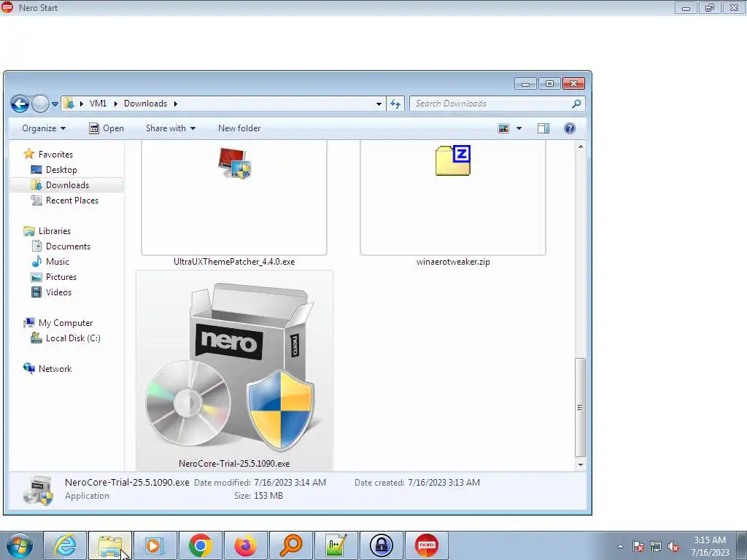Switch to Nero from the taskbar
Screen dimensions: 747x560
coord(427,545)
